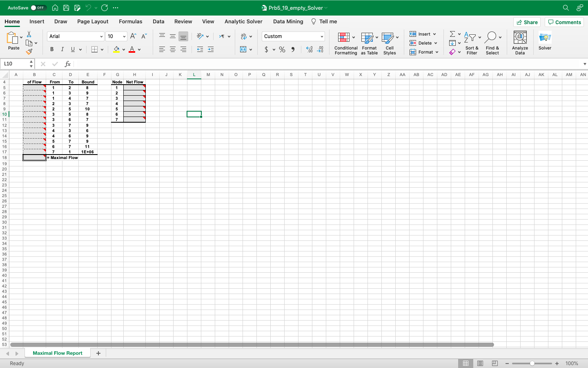Click the Redo arrow icon
588x368 pixels.
point(105,8)
